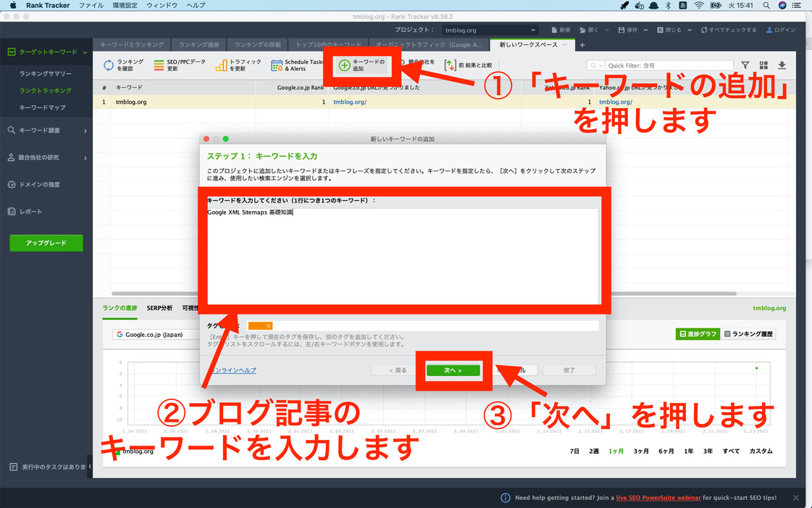Image resolution: width=812 pixels, height=508 pixels.
Task: Dismiss the webinar banner with the X
Action: 796,498
